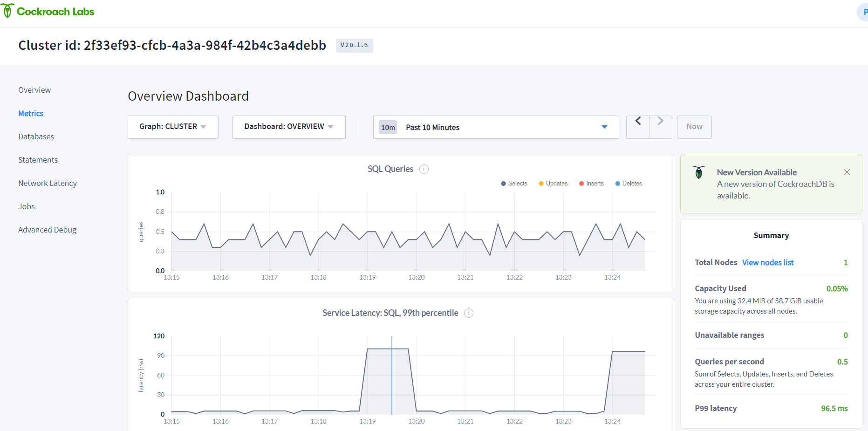Click the Cluster id heading text
Image resolution: width=868 pixels, height=431 pixels.
click(x=172, y=45)
